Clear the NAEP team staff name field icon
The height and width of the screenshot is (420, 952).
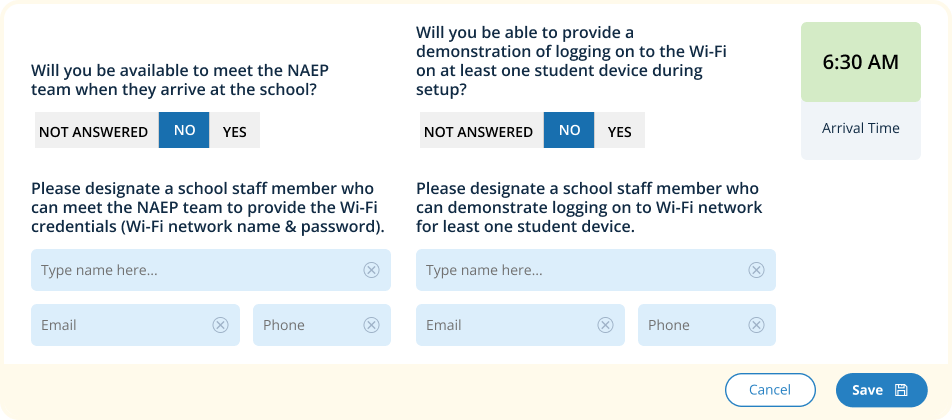(371, 270)
